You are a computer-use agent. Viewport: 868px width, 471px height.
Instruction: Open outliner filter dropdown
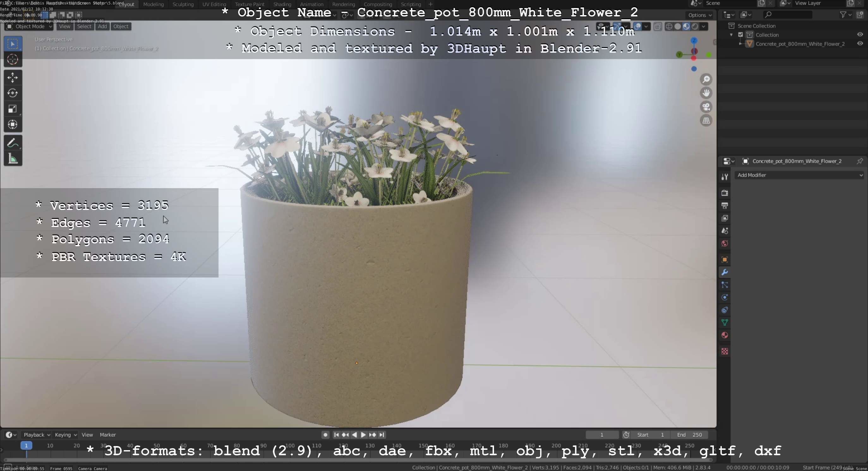pyautogui.click(x=846, y=15)
